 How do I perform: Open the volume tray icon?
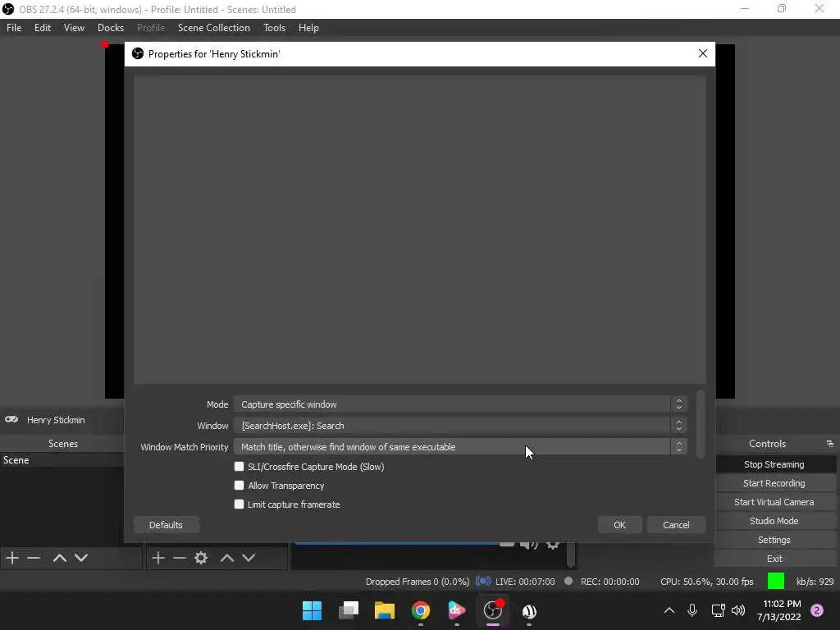click(738, 610)
